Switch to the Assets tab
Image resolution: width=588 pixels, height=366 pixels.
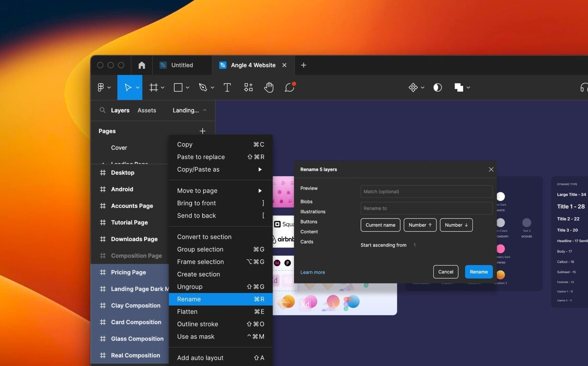point(146,110)
